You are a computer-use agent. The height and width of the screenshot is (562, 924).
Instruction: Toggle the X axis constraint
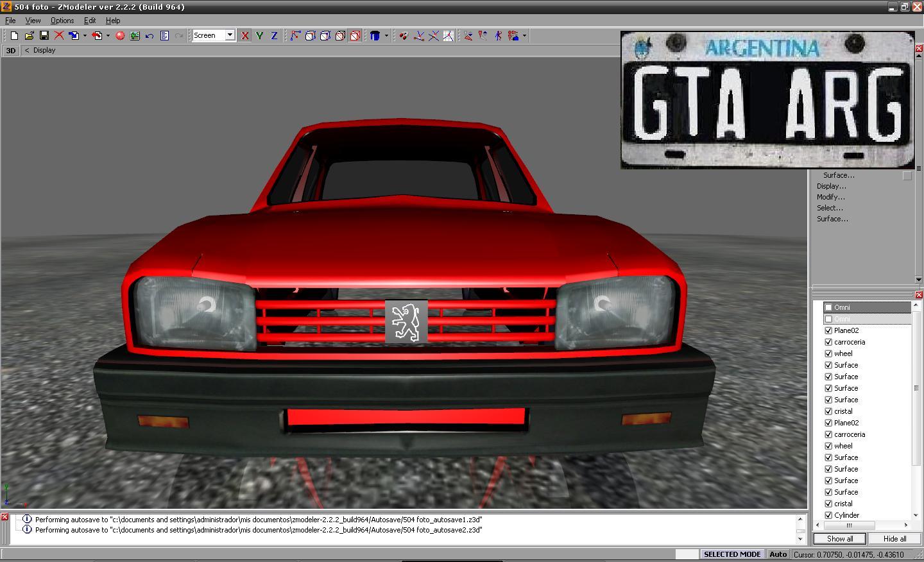[x=245, y=36]
